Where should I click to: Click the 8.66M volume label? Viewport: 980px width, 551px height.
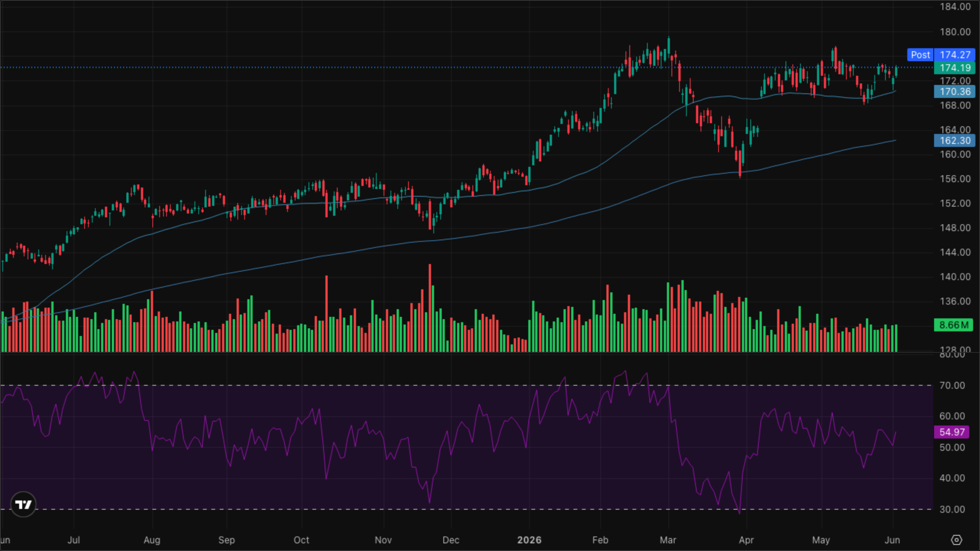[953, 325]
